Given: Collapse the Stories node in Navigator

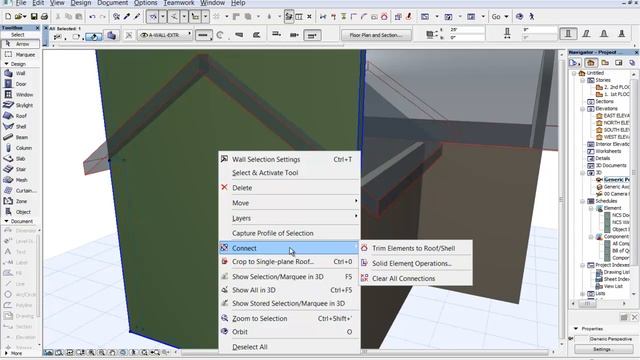Looking at the screenshot, I should pos(583,80).
